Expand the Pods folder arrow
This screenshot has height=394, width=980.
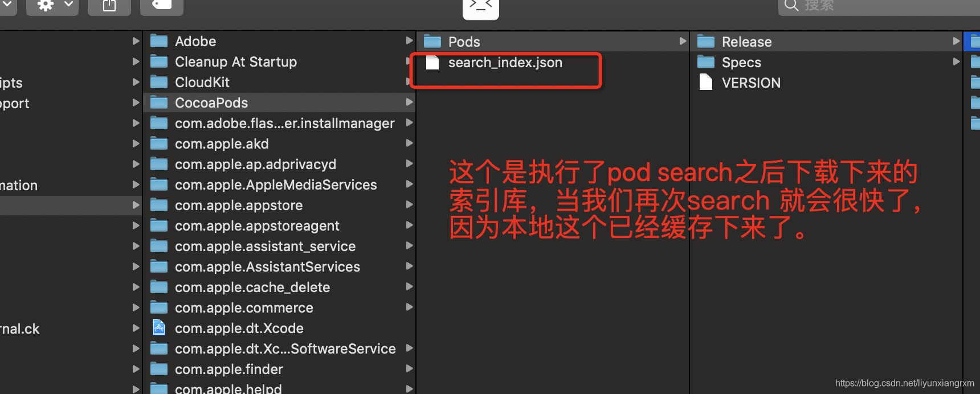(683, 41)
